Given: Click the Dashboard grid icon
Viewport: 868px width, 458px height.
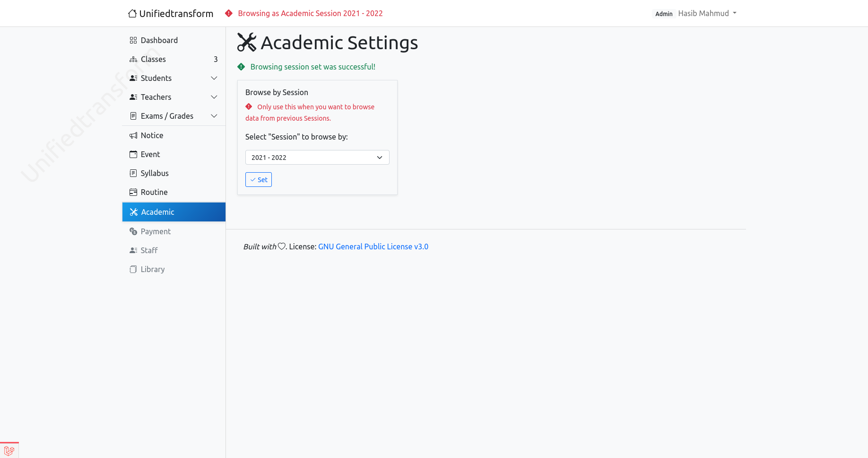Looking at the screenshot, I should click(x=133, y=40).
